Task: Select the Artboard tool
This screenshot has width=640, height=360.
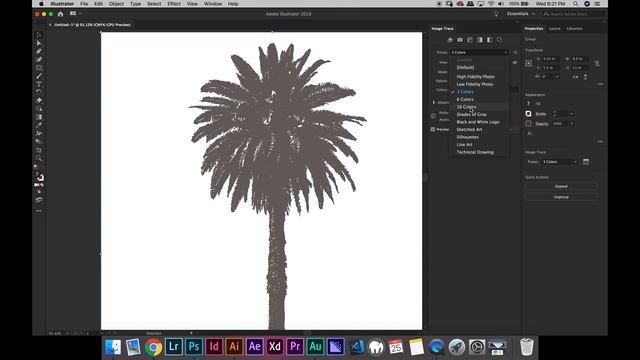Action: (x=39, y=150)
